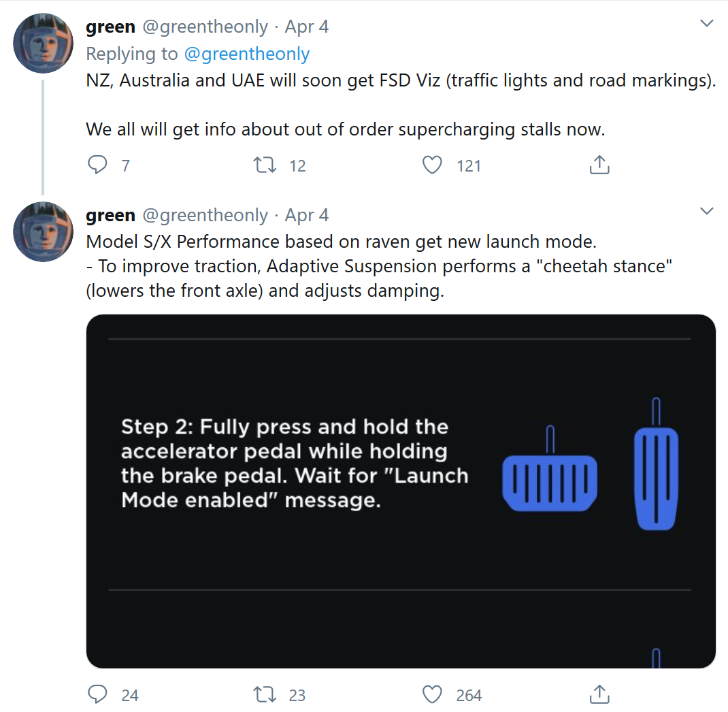The image size is (728, 712).
Task: Open the @greentheonly reply mention link
Action: tap(247, 54)
